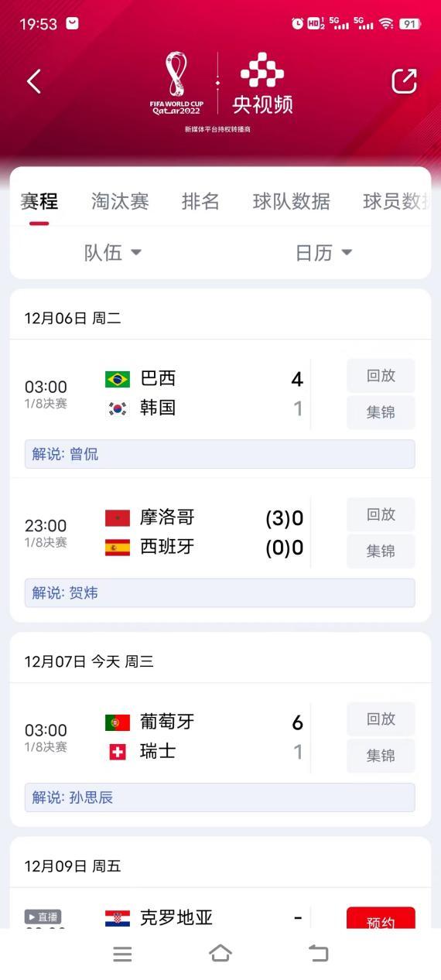Open the share icon at top right
This screenshot has height=980, width=441.
tap(404, 81)
